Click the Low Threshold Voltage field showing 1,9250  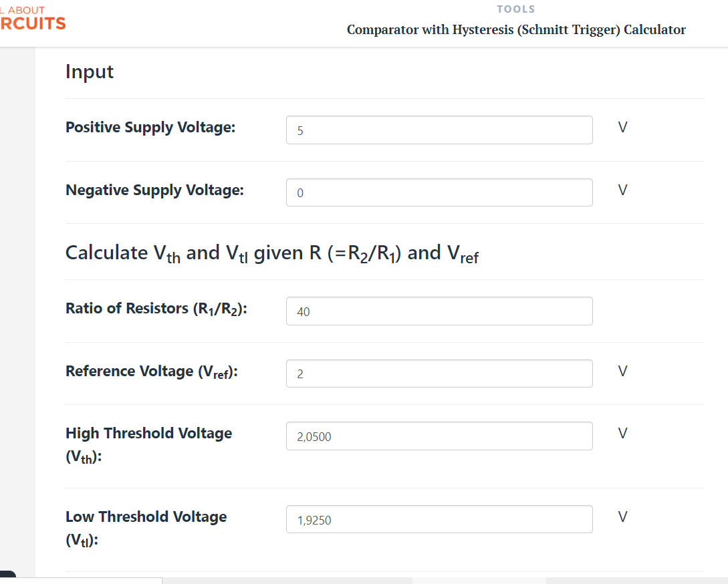coord(439,519)
